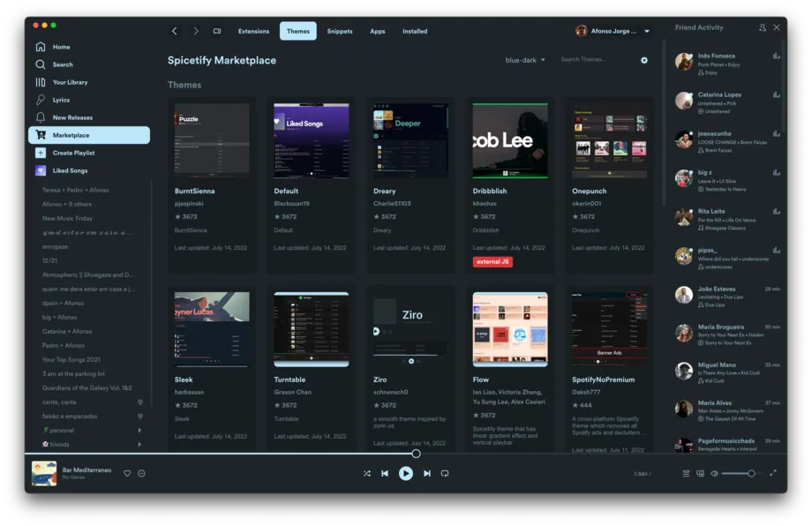
Task: Like the currently playing Bar Mediterraneo track
Action: tap(126, 473)
